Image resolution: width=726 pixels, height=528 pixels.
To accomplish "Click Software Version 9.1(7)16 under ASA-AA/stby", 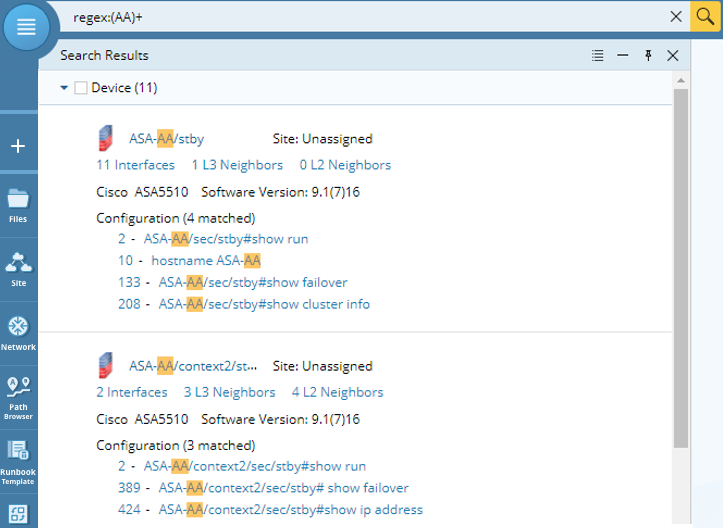I will point(281,192).
